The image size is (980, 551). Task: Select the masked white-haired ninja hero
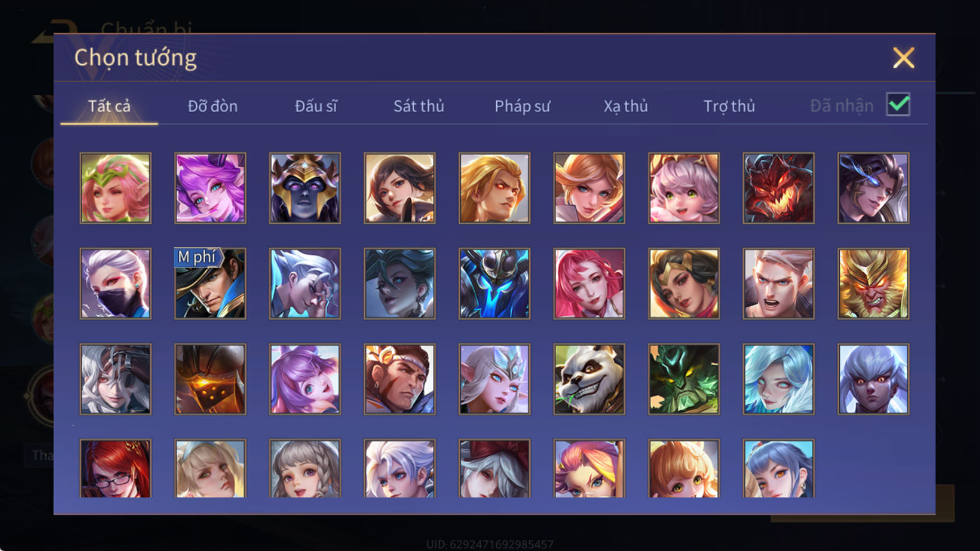pos(115,283)
